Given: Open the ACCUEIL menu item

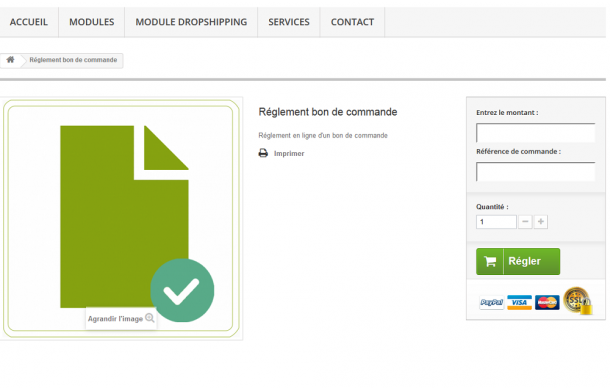Looking at the screenshot, I should pos(29,22).
